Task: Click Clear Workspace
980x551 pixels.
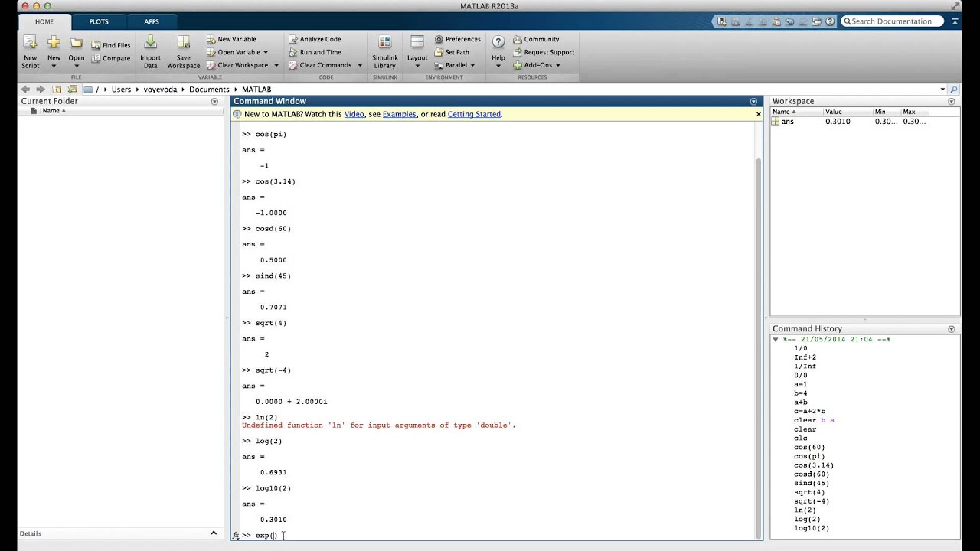Action: click(x=237, y=65)
